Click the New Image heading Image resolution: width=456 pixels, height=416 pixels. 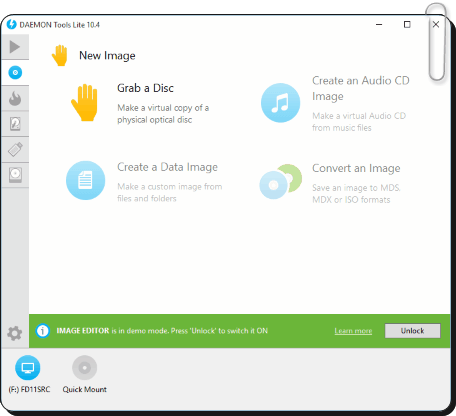click(x=107, y=56)
